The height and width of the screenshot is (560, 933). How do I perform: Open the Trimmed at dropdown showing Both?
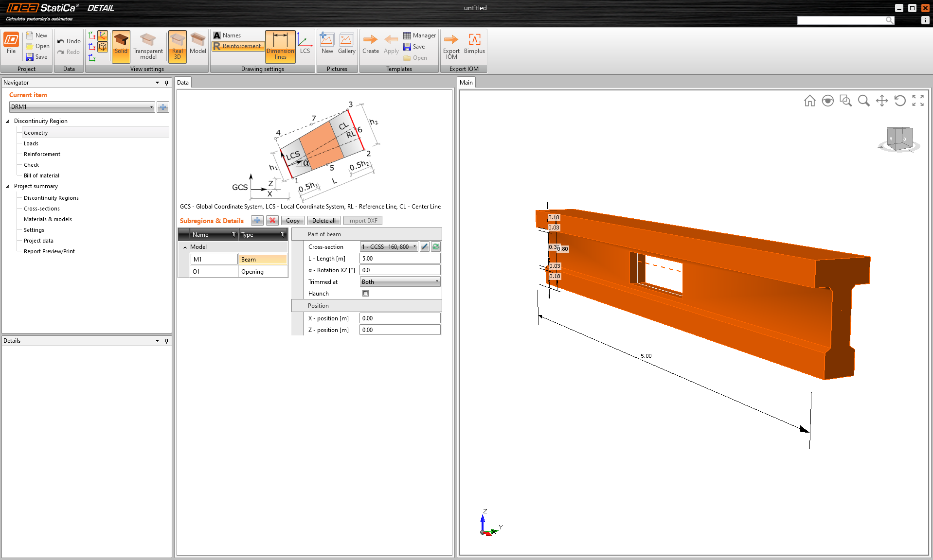pos(436,281)
